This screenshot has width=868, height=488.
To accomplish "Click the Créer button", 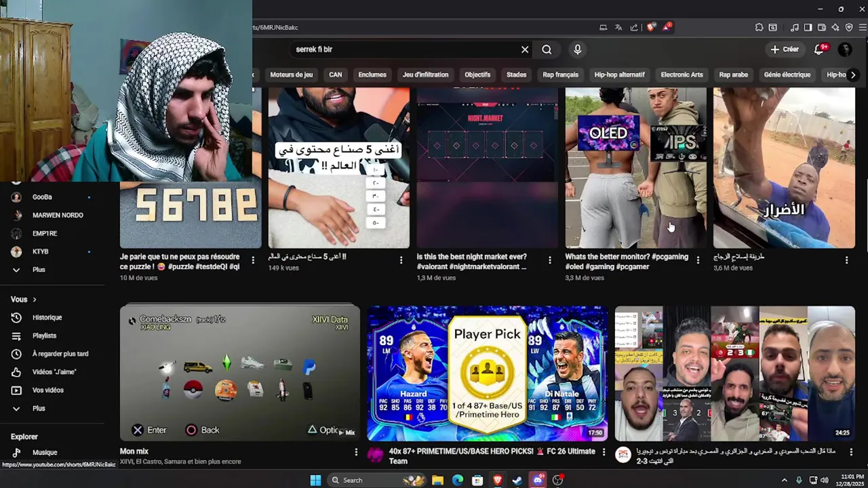I will pos(784,49).
